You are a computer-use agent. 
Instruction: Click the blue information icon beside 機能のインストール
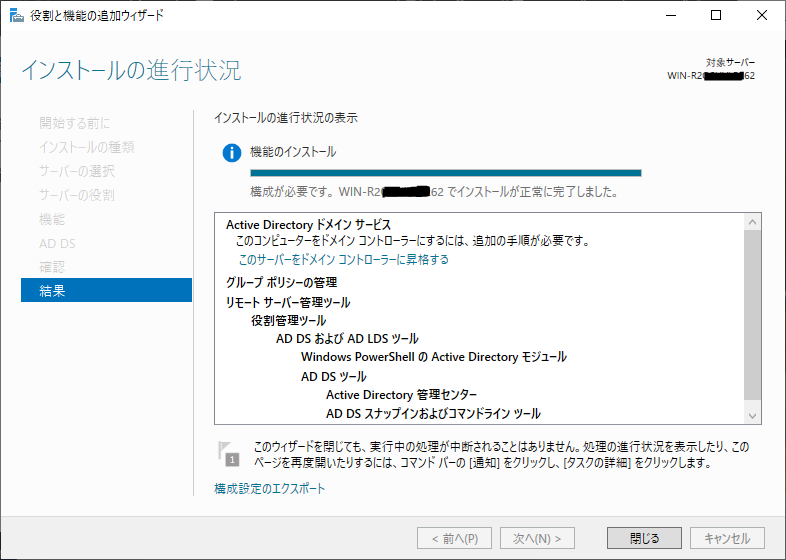pyautogui.click(x=232, y=152)
